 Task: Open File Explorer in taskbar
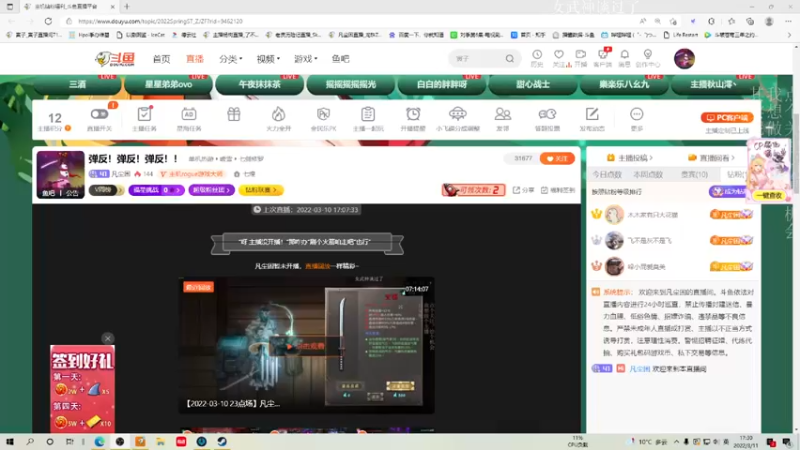[x=161, y=442]
